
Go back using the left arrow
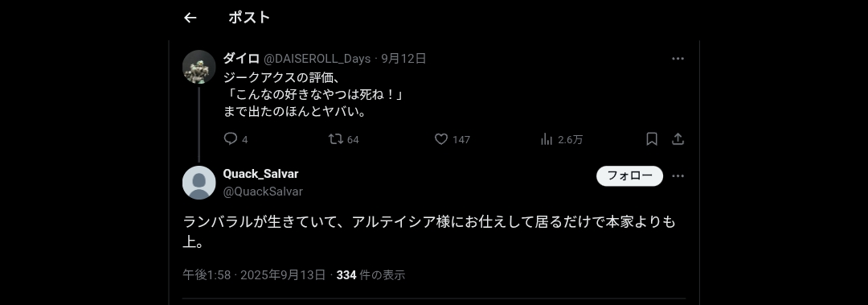[x=190, y=18]
